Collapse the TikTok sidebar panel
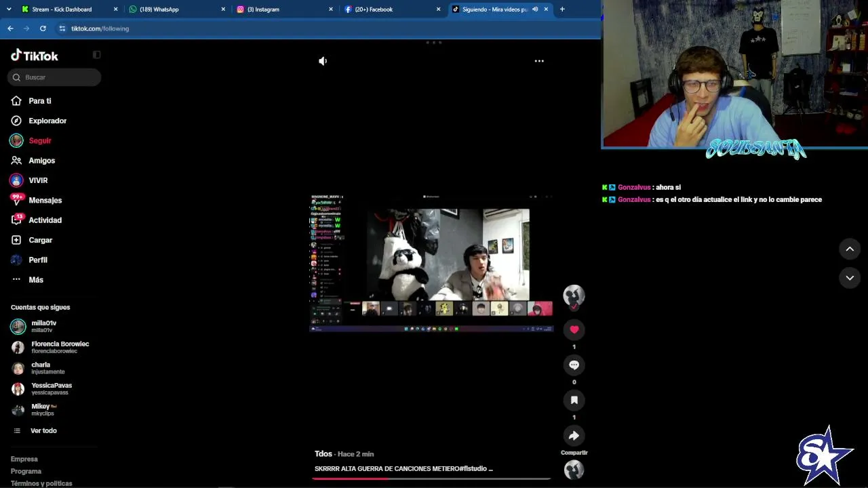This screenshot has width=868, height=488. pyautogui.click(x=96, y=55)
